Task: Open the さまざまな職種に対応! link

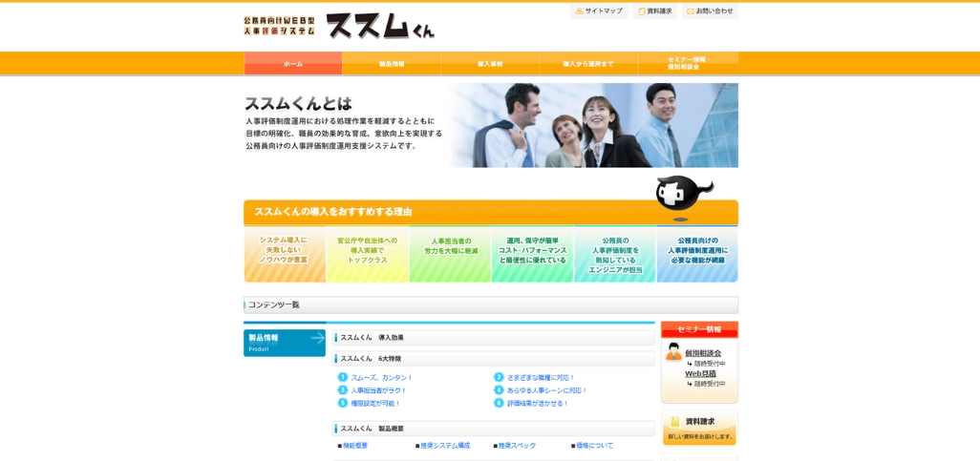Action: [x=541, y=377]
